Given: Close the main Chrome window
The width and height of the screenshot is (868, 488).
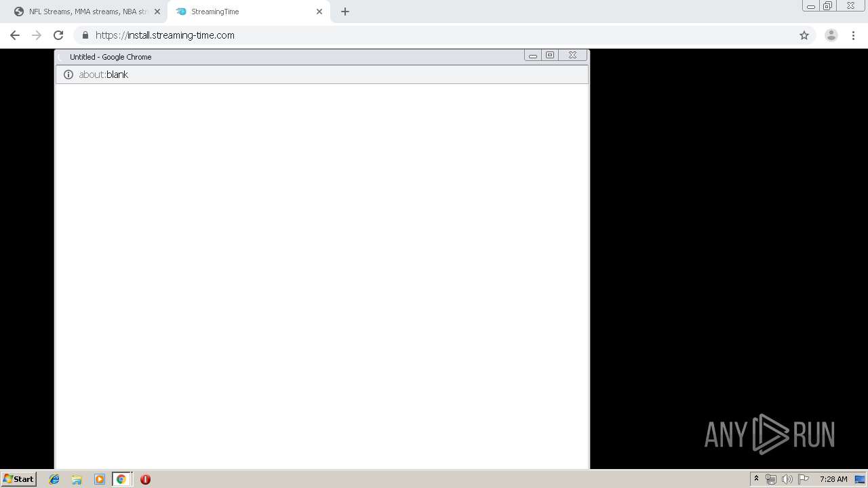Looking at the screenshot, I should point(850,6).
